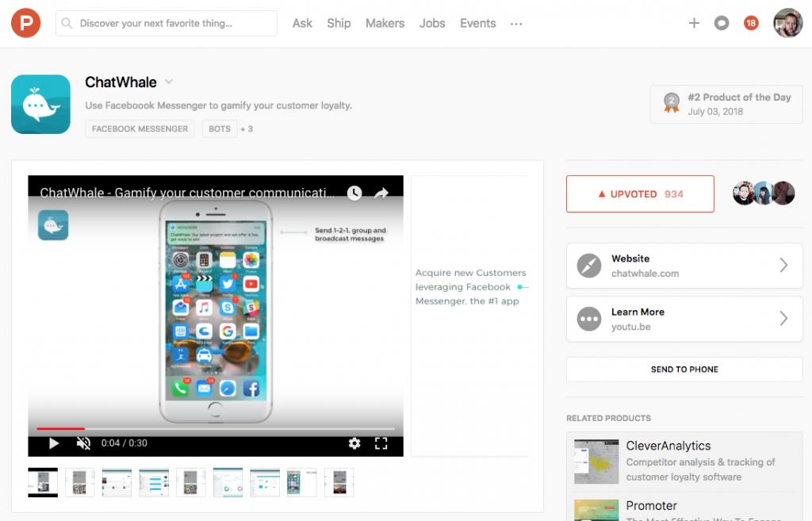Open the Product Hunt home logo
The height and width of the screenshot is (521, 812).
26,23
